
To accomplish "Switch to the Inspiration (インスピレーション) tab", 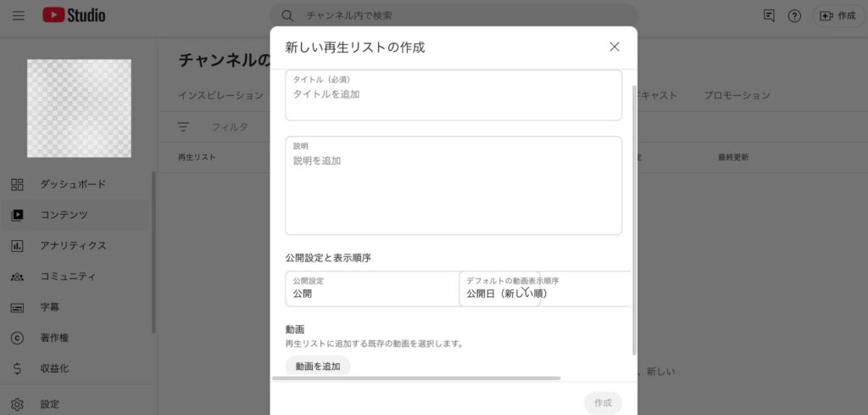I will click(220, 95).
